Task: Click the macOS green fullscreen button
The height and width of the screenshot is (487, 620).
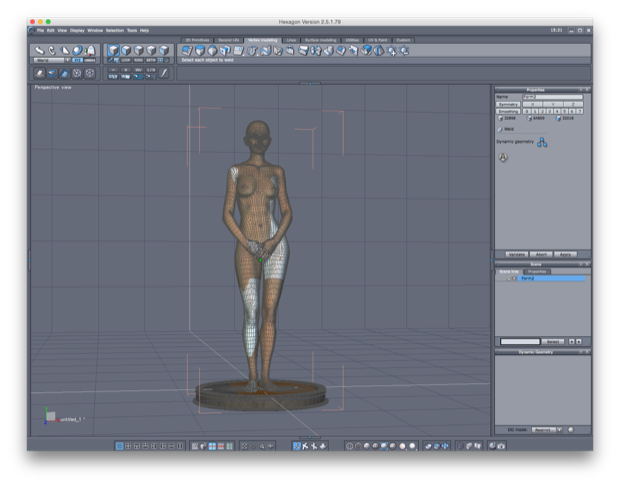Action: (x=48, y=22)
